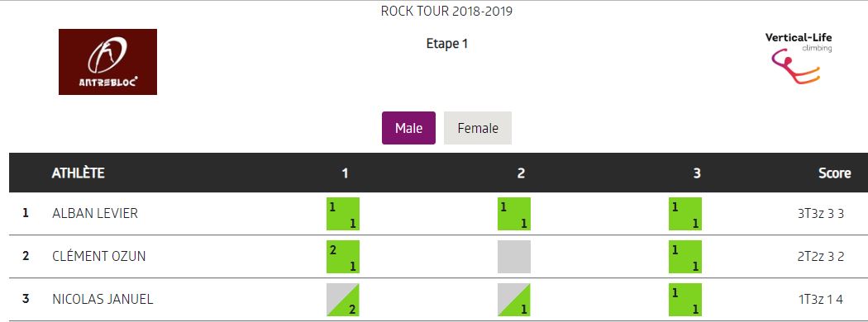Click Clément Ozun's empty grey boulder 2 tile
868x322 pixels.
[x=513, y=257]
